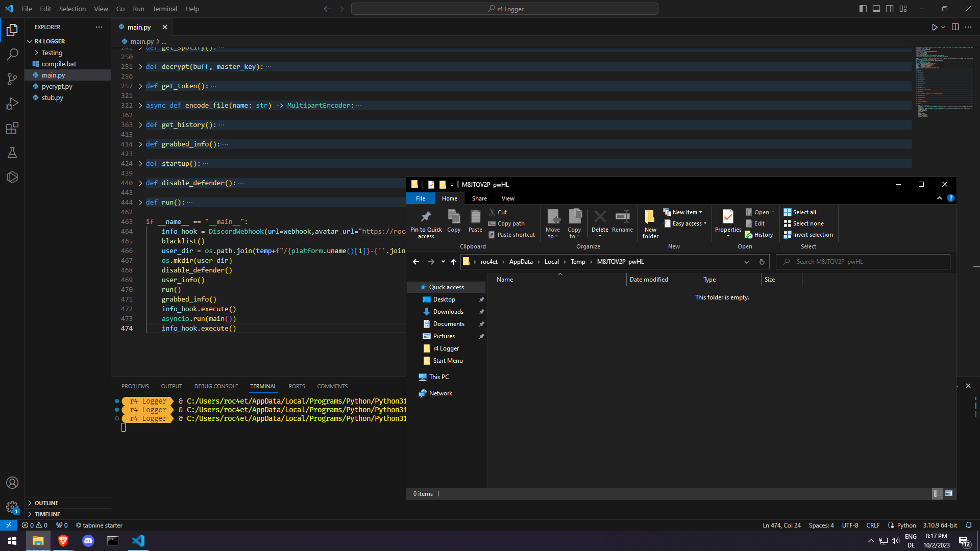Viewport: 980px width, 551px height.
Task: Open the address bar history dropdown
Action: coord(746,262)
